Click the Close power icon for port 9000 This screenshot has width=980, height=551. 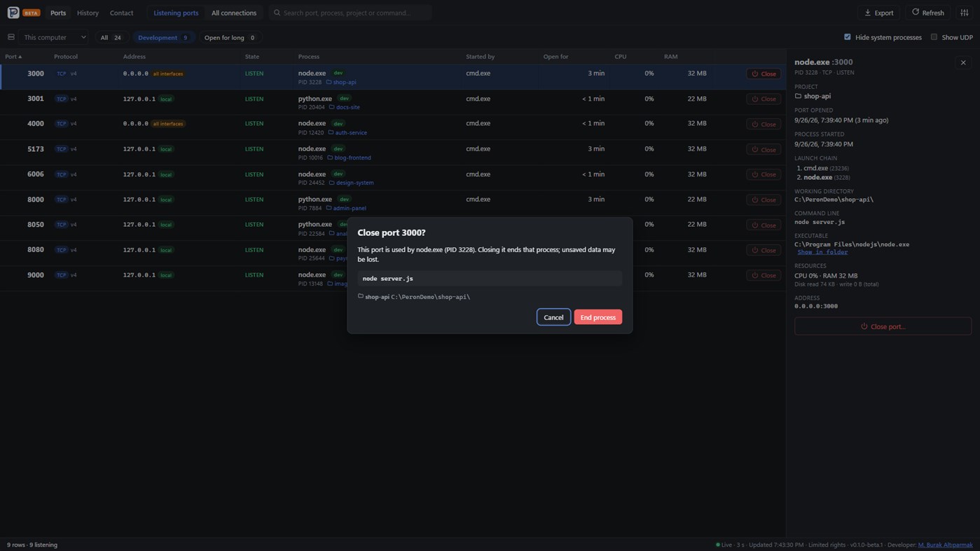(754, 275)
